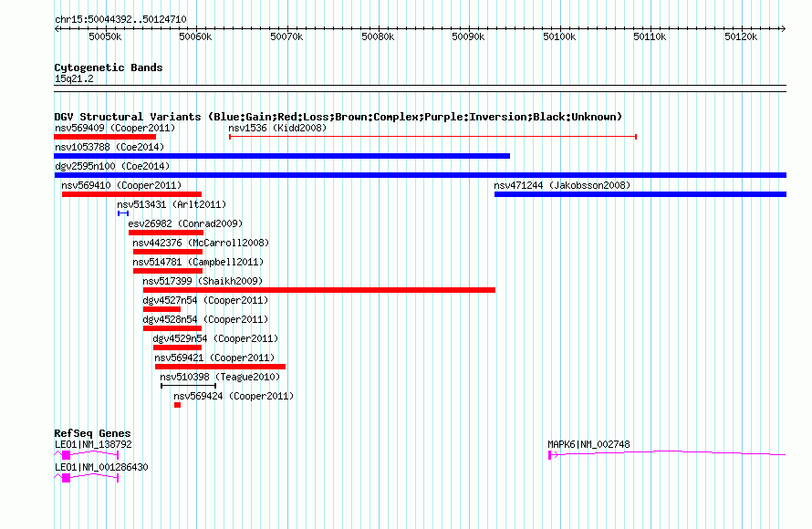Click the nsv569421 (Cooper2011) red bar
This screenshot has width=812, height=529.
click(x=220, y=367)
